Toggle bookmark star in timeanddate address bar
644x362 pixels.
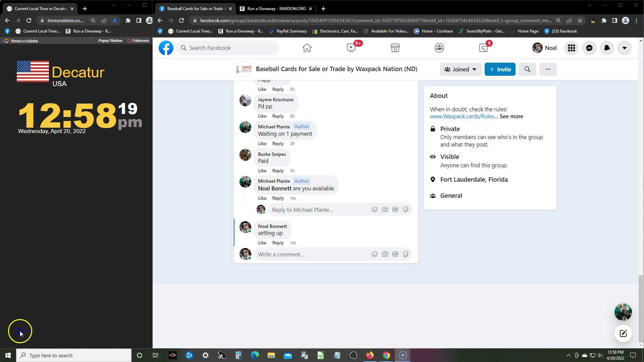click(115, 20)
